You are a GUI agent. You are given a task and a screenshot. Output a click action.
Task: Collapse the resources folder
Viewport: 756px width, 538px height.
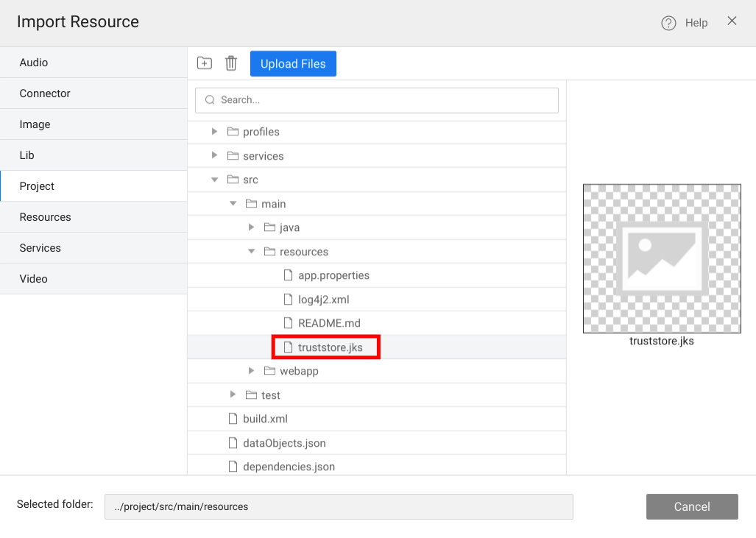pyautogui.click(x=251, y=252)
